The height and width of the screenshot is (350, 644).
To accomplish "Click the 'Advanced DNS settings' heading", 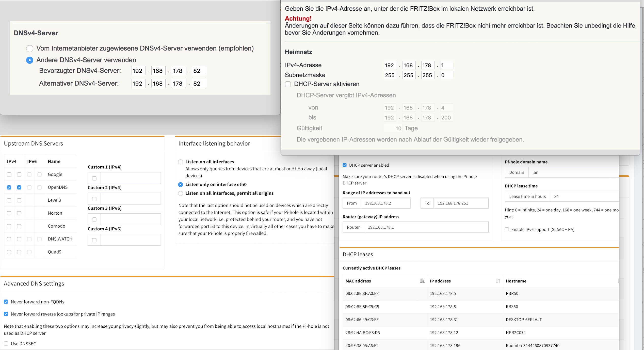I will pos(34,283).
